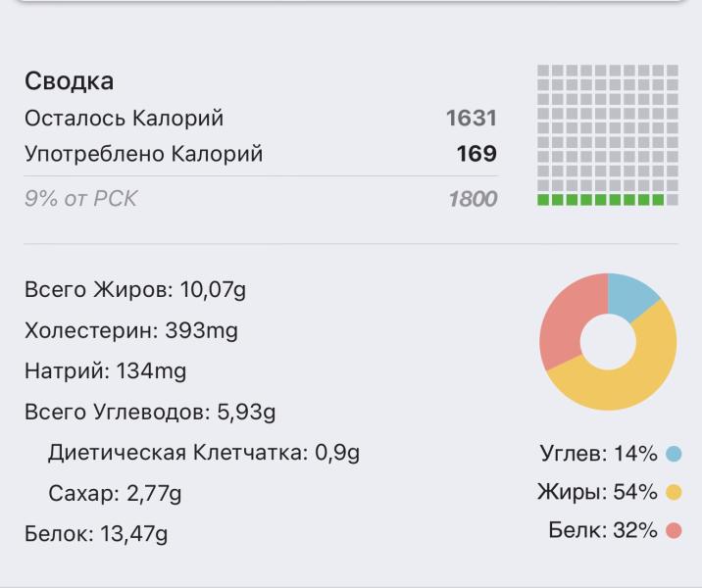This screenshot has width=702, height=588.
Task: Click the yellow fats legend dot
Action: pos(674,492)
